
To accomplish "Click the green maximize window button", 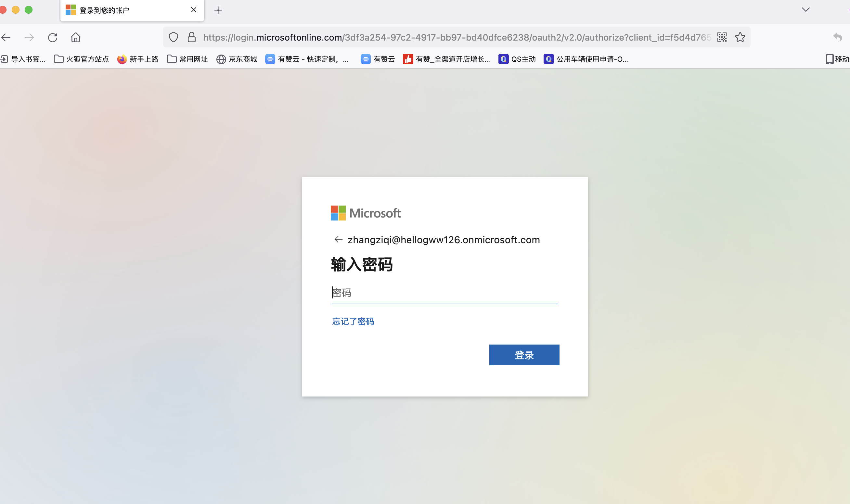I will pyautogui.click(x=29, y=10).
